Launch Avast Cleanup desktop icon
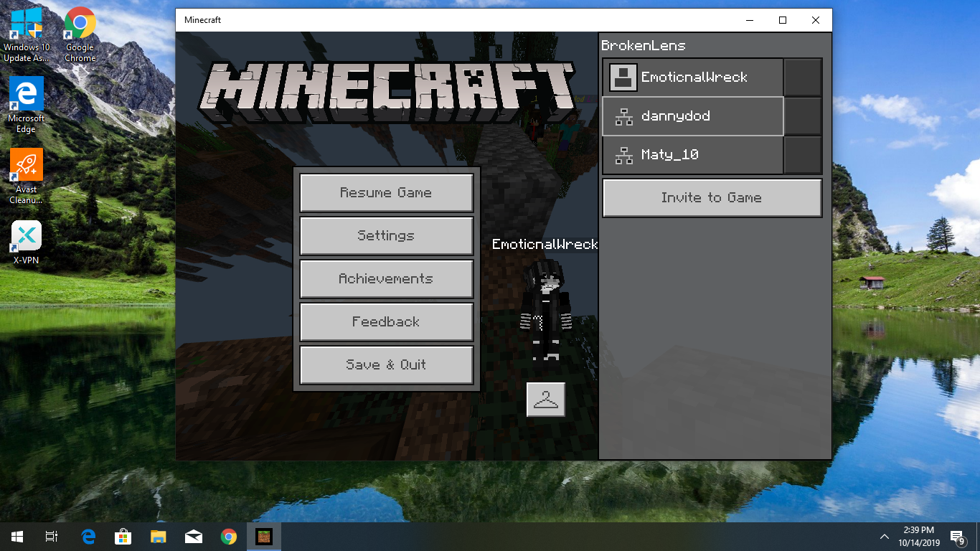Image resolution: width=980 pixels, height=551 pixels. point(26,176)
